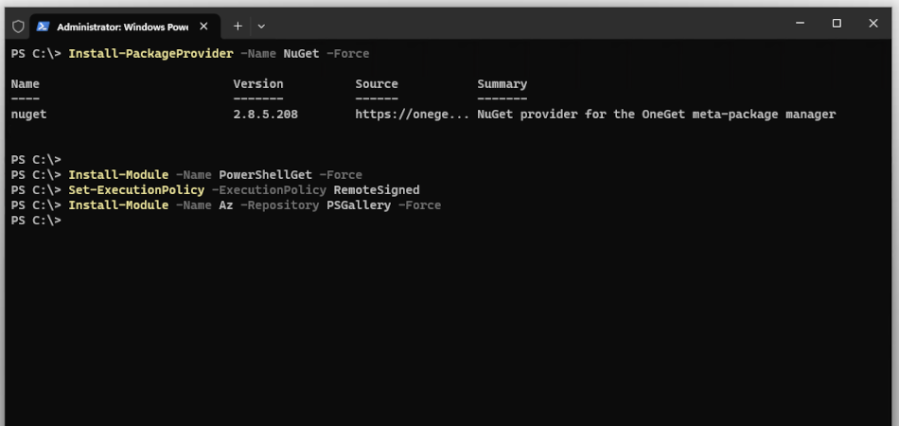
Task: Click the Set-ExecutionPolicy command text
Action: tap(136, 190)
